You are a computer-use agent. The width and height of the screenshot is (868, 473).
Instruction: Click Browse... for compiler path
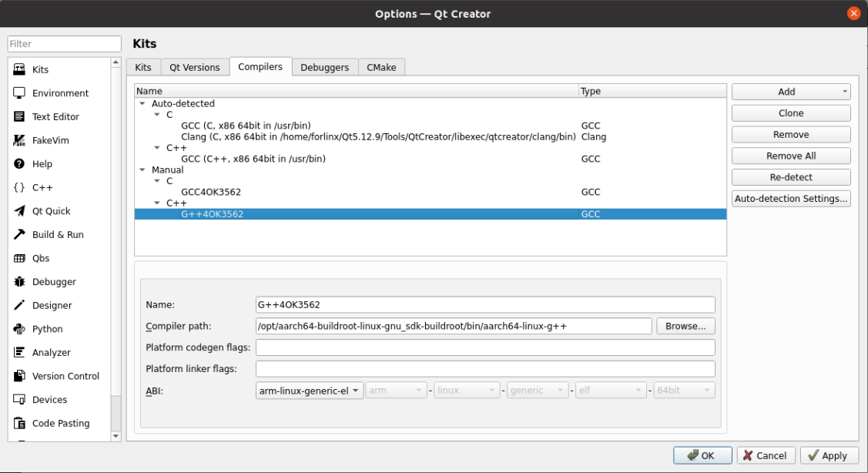tap(685, 326)
